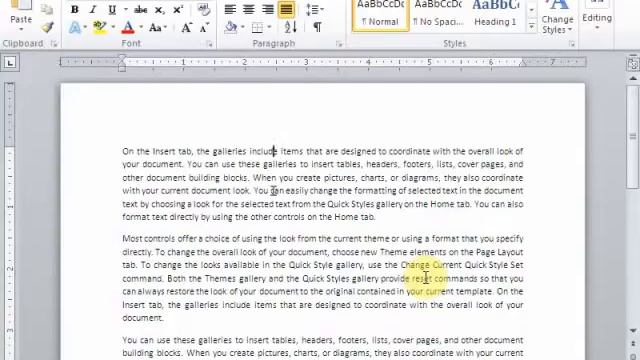Align text left
Image resolution: width=640 pixels, height=360 pixels.
point(230,9)
